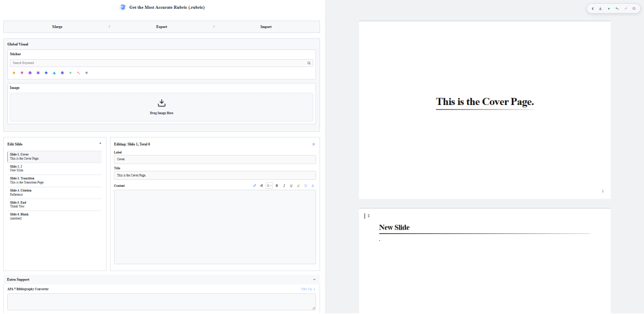Screen dimensions: 644x314
Task: Click the blue text color icon
Action: pyautogui.click(x=313, y=185)
